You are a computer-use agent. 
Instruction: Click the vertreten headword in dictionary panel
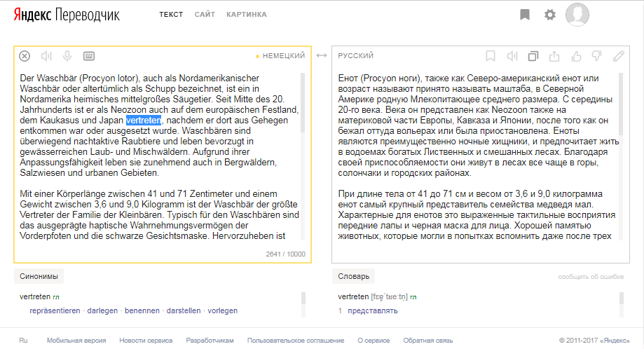[353, 296]
